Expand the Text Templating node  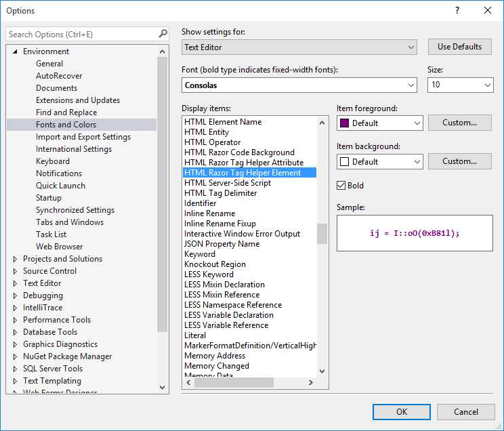15,381
